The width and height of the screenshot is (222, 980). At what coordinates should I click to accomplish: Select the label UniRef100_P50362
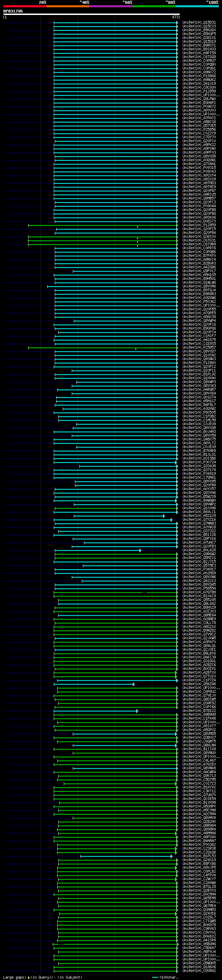click(199, 301)
